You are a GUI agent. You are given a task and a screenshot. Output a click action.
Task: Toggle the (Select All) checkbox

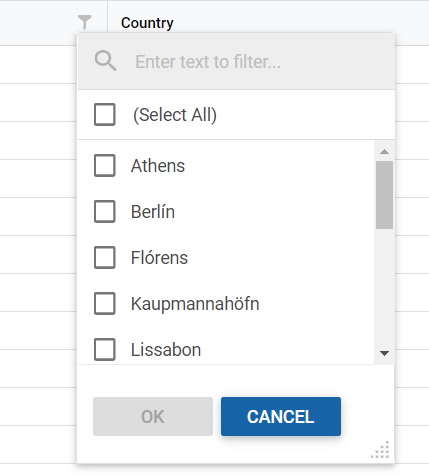pyautogui.click(x=105, y=114)
